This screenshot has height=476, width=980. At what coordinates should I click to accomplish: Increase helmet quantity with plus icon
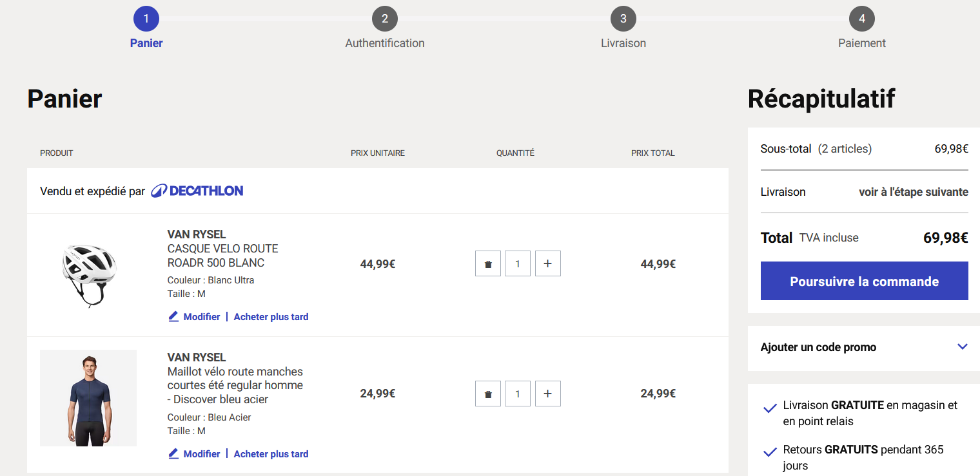click(547, 263)
